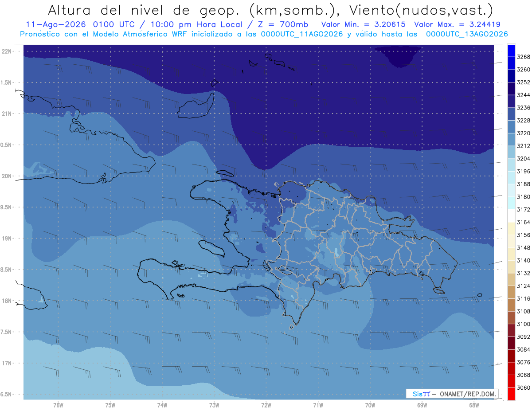Image resolution: width=532 pixels, height=411 pixels.
Task: Click the 69W longitude label
Action: pos(422,405)
